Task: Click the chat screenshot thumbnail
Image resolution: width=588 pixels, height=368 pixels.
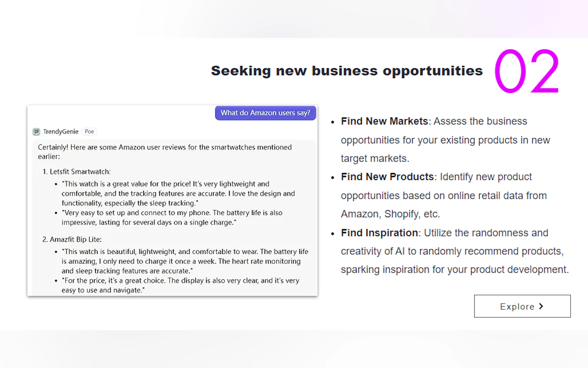Action: click(172, 200)
